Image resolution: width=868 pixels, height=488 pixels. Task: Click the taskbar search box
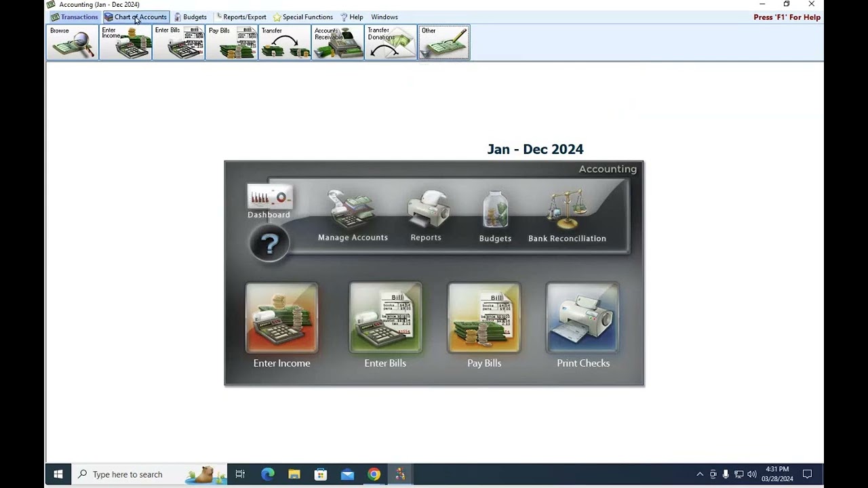click(x=149, y=474)
